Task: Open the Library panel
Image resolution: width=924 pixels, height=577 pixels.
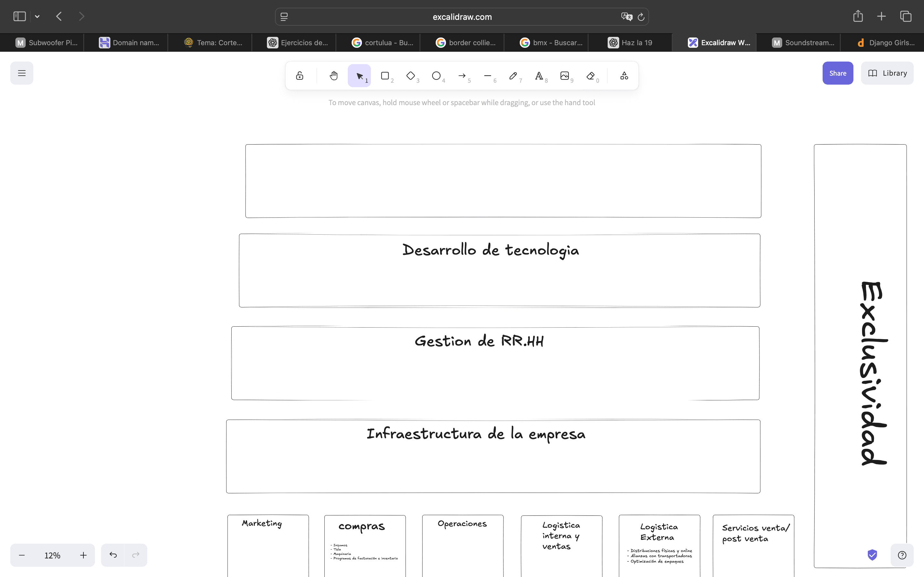Action: coord(887,73)
